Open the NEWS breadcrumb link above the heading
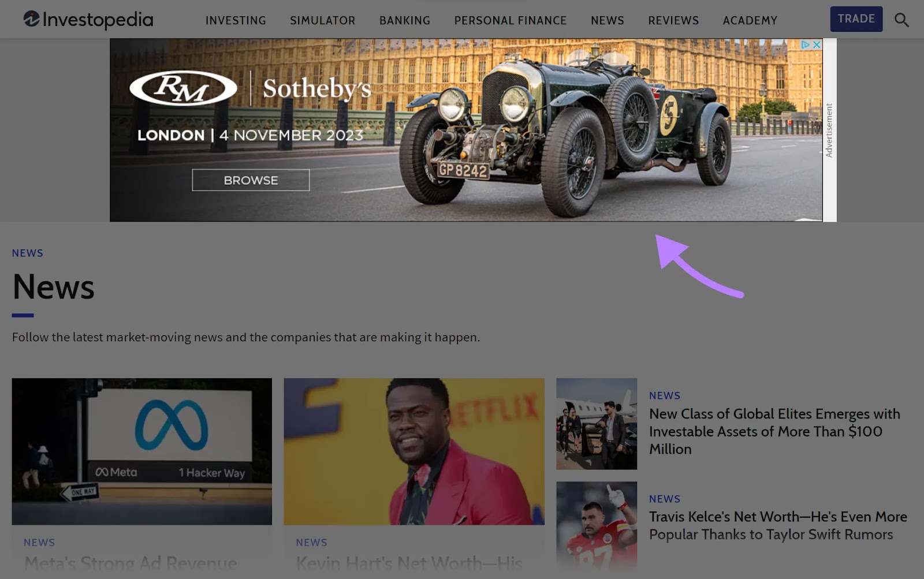Image resolution: width=924 pixels, height=579 pixels. pos(27,253)
